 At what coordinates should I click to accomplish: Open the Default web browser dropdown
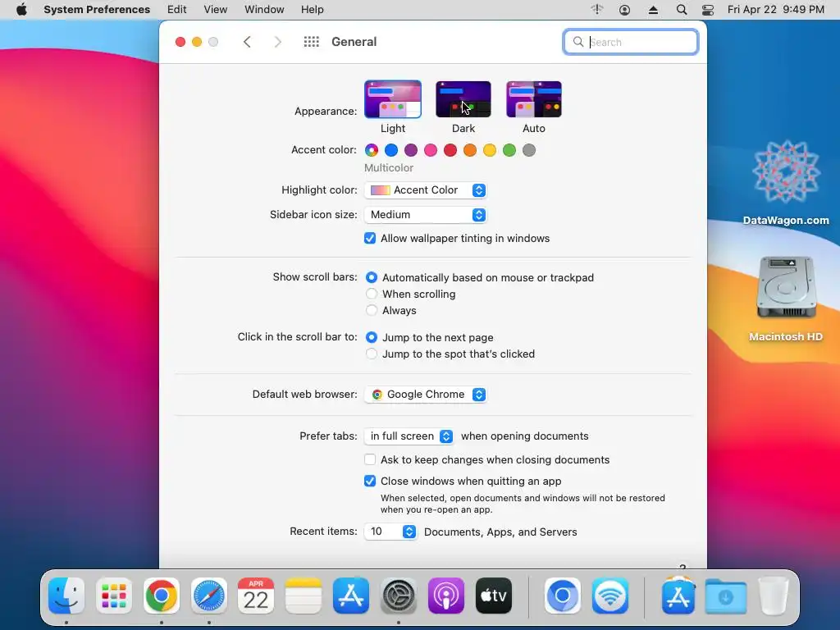426,395
